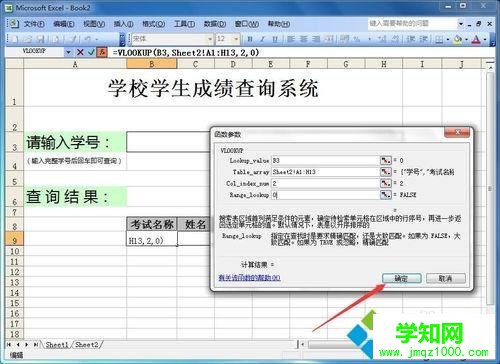Screen dimensions: 500x364
Task: Click the Center alignment toolbar icon
Action: coord(303,39)
